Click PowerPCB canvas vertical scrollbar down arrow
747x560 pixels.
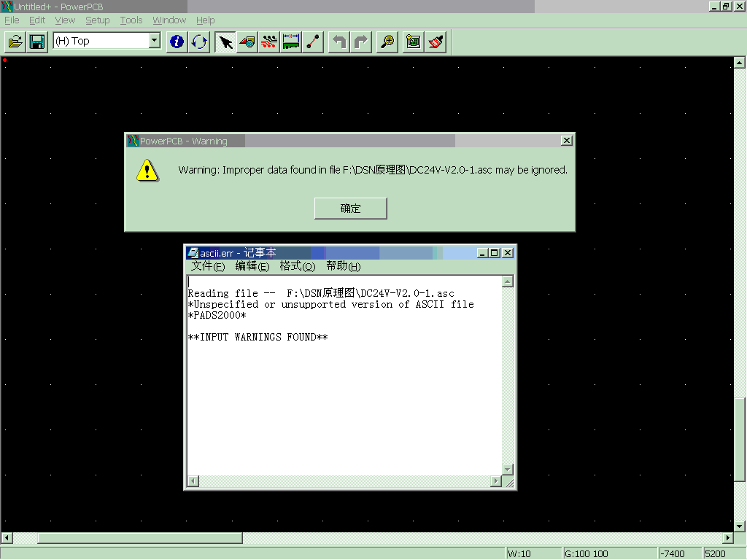(740, 526)
